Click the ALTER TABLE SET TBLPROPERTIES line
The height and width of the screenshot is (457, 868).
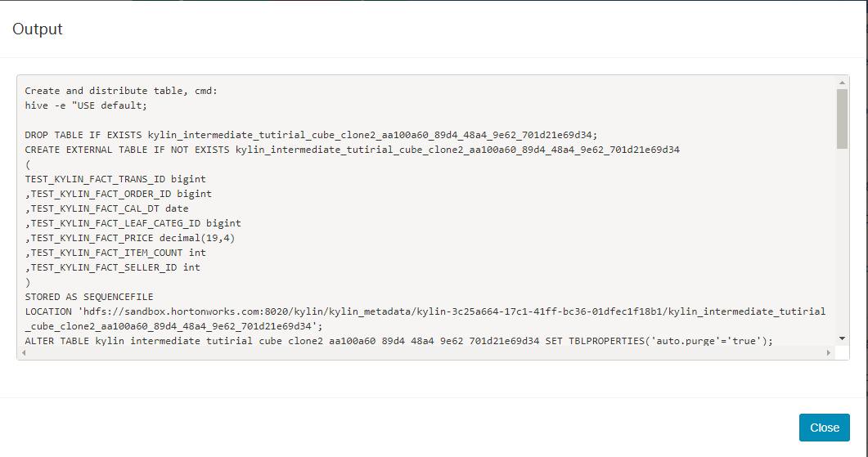(x=398, y=341)
